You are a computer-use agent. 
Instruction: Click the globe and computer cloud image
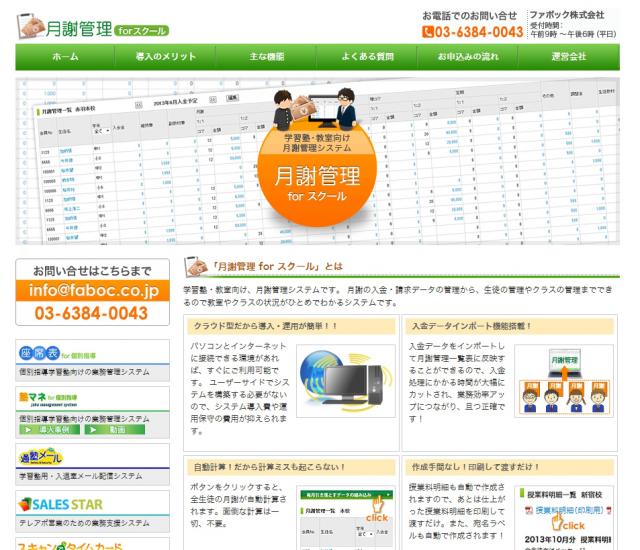pyautogui.click(x=346, y=381)
